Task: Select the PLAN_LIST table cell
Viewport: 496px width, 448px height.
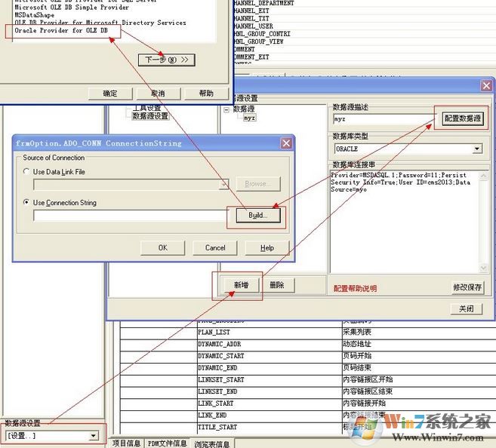Action: (269, 333)
